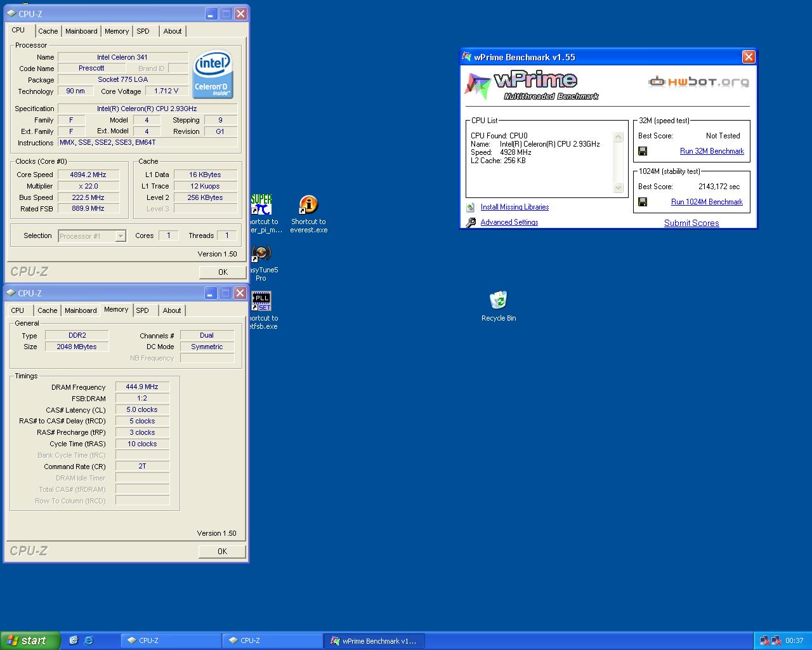
Task: Select wPrime Benchmark taskbar button
Action: pos(374,640)
